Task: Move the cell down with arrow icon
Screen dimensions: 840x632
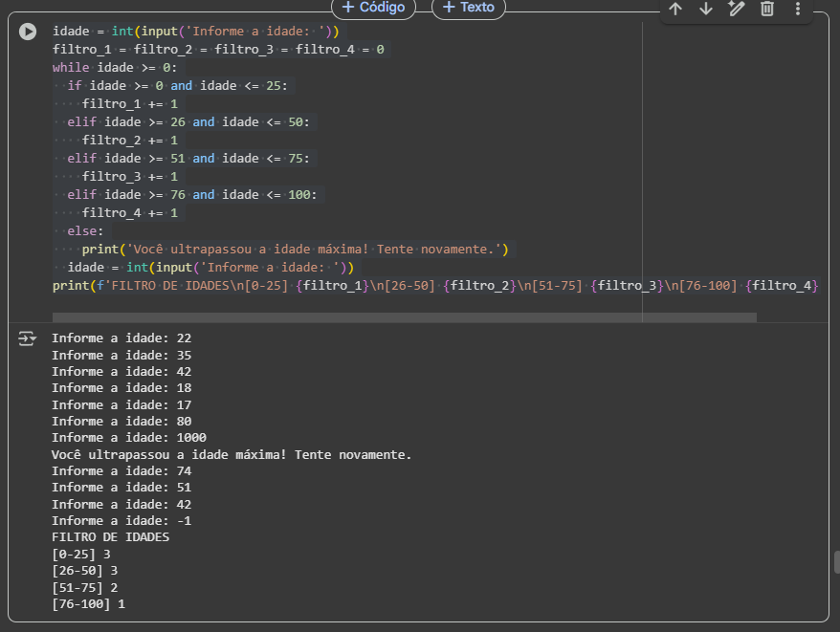Action: point(706,9)
